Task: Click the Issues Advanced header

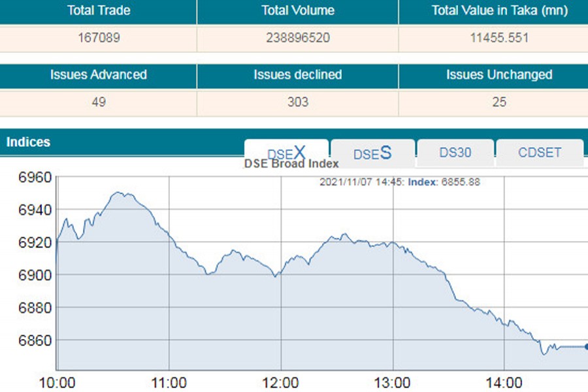Action: point(98,74)
